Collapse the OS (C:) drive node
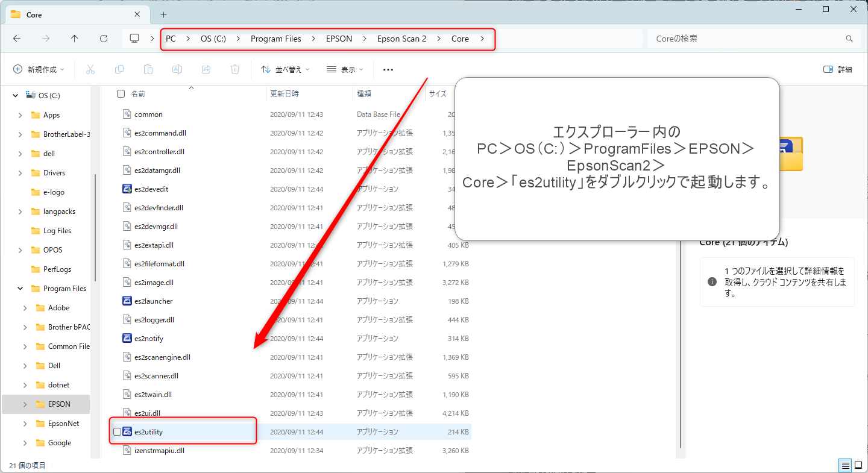 coord(15,95)
